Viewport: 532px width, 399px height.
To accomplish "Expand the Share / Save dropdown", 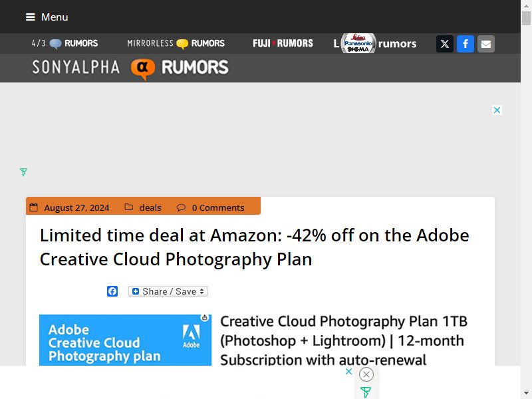I will coord(168,291).
